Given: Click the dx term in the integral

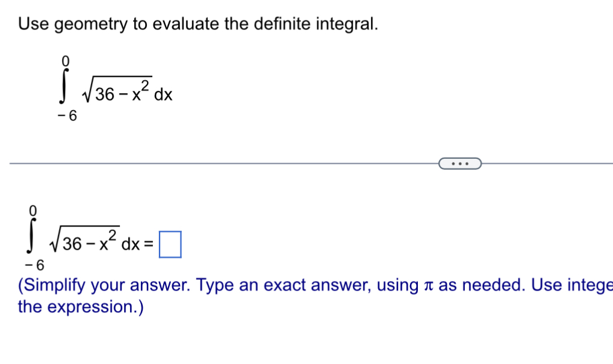Looking at the screenshot, I should 164,94.
